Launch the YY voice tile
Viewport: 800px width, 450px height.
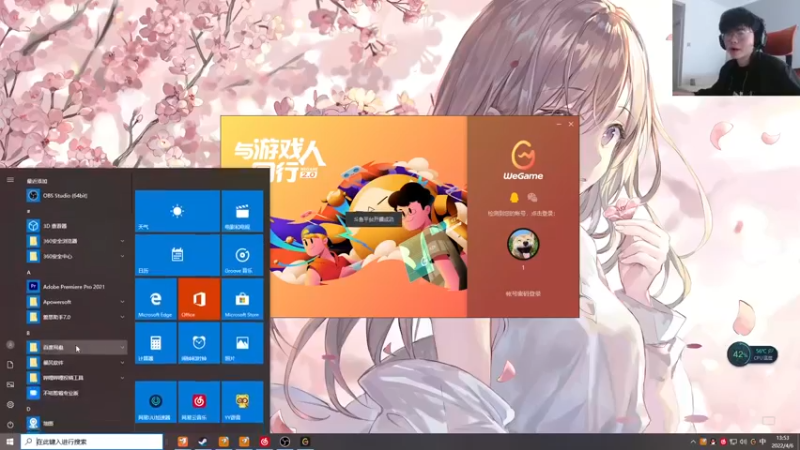tap(242, 402)
